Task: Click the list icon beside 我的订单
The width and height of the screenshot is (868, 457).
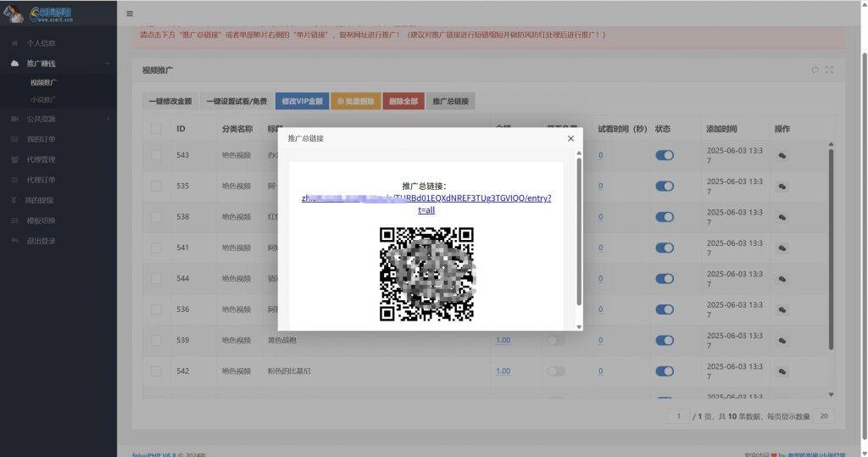Action: tap(15, 140)
